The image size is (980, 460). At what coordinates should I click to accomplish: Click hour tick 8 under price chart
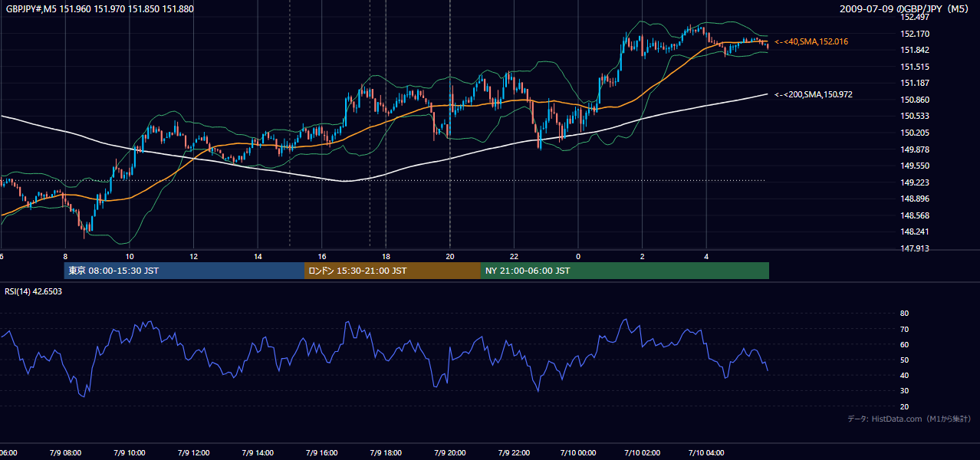(x=65, y=257)
